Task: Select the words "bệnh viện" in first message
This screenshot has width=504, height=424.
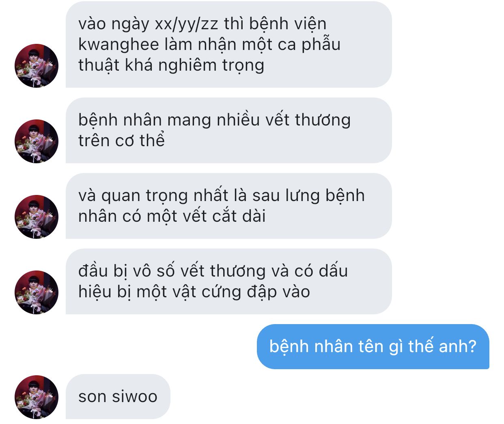Action: pos(288,24)
